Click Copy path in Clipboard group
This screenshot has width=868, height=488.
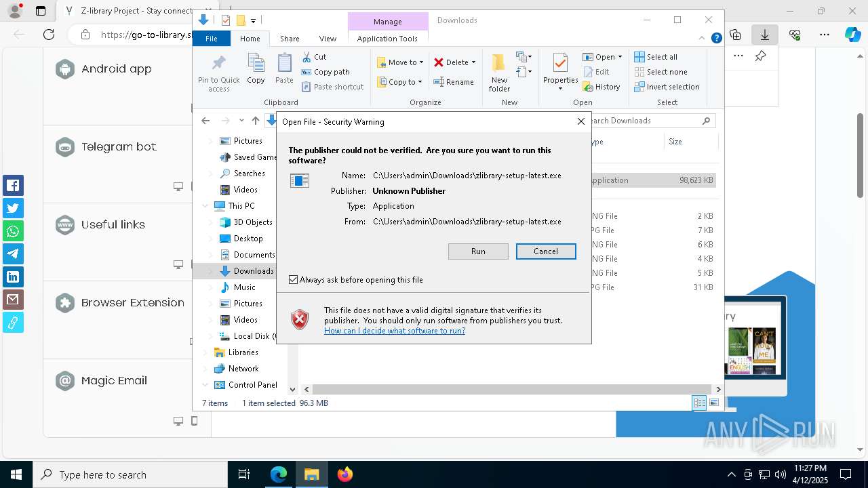(x=325, y=72)
